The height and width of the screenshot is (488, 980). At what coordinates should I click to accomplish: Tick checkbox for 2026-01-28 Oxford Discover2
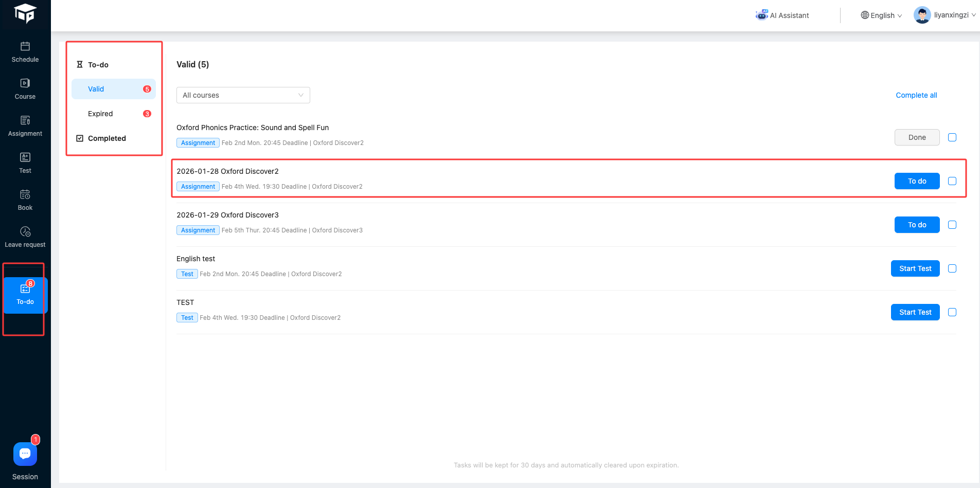[x=952, y=181]
